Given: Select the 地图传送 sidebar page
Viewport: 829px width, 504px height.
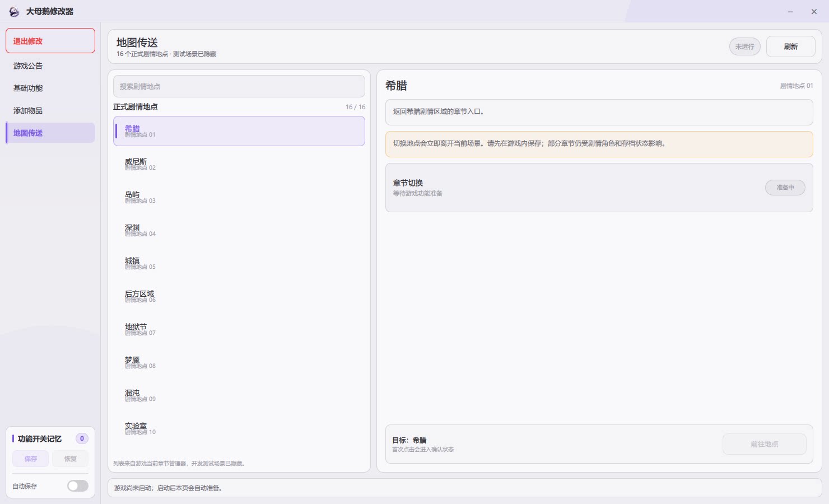Looking at the screenshot, I should tap(50, 133).
